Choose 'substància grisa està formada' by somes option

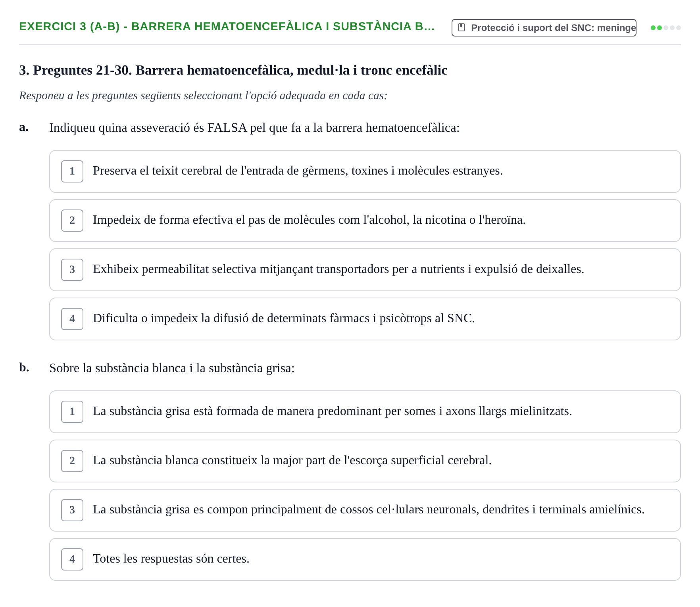pyautogui.click(x=365, y=412)
